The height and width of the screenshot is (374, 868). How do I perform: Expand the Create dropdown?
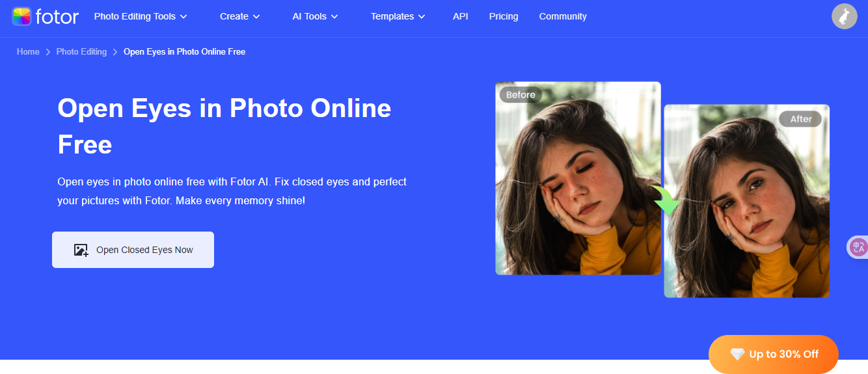(239, 16)
